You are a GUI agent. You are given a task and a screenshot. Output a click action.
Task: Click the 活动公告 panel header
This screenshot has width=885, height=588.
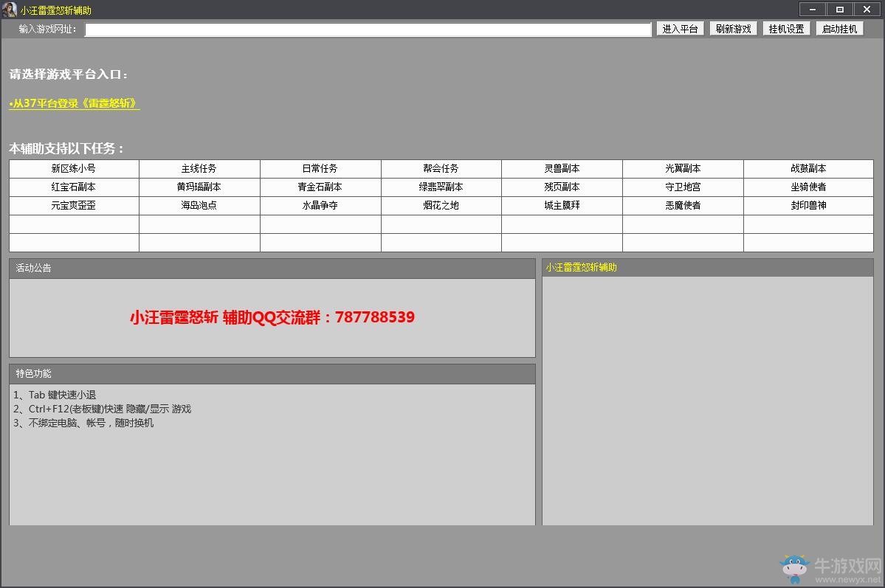coord(272,269)
